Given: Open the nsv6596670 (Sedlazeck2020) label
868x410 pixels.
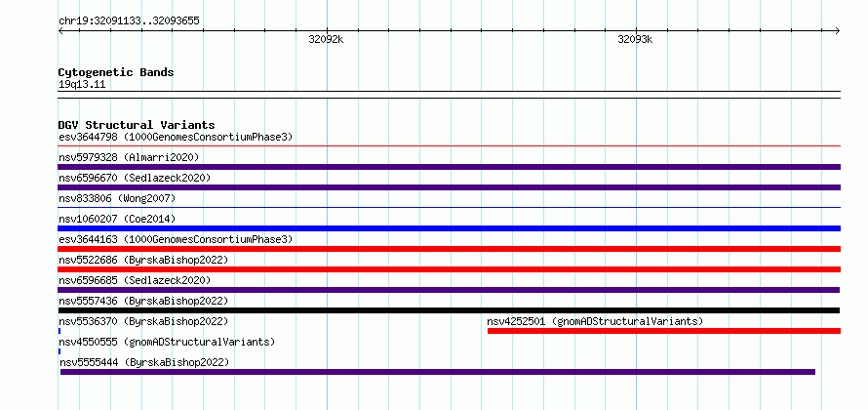Looking at the screenshot, I should 135,178.
